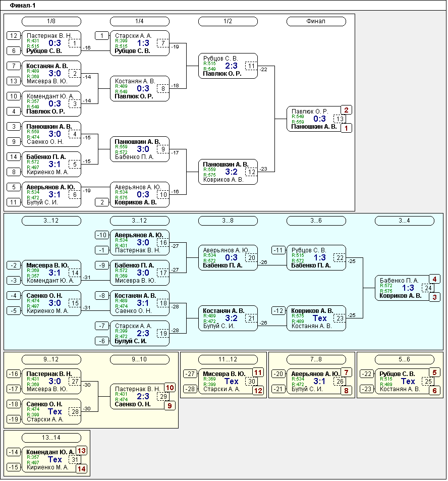
Task: Open the 5...6 round header
Action: pyautogui.click(x=405, y=359)
